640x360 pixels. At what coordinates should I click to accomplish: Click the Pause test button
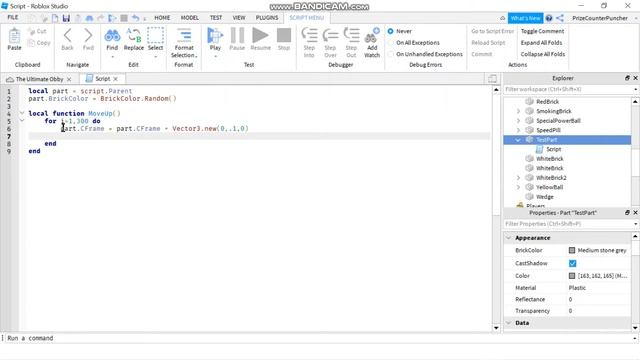pos(237,36)
